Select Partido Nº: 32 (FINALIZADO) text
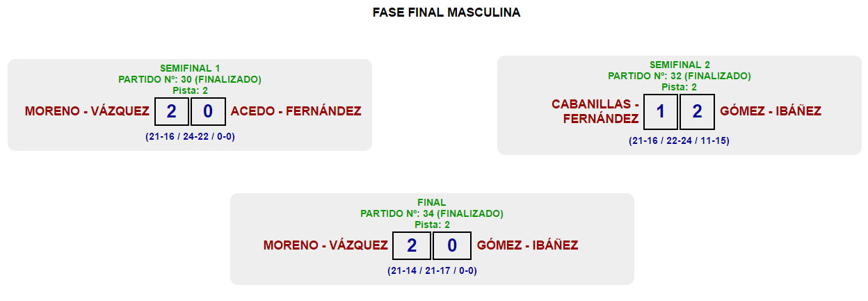Screen dimensions: 868x301 click(680, 76)
